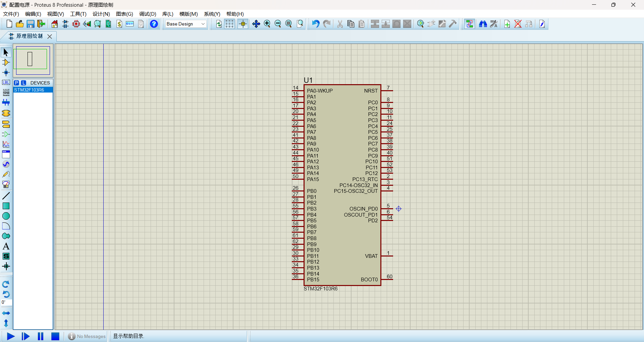
Task: Select the 2D Line drawing tool
Action: tap(6, 196)
